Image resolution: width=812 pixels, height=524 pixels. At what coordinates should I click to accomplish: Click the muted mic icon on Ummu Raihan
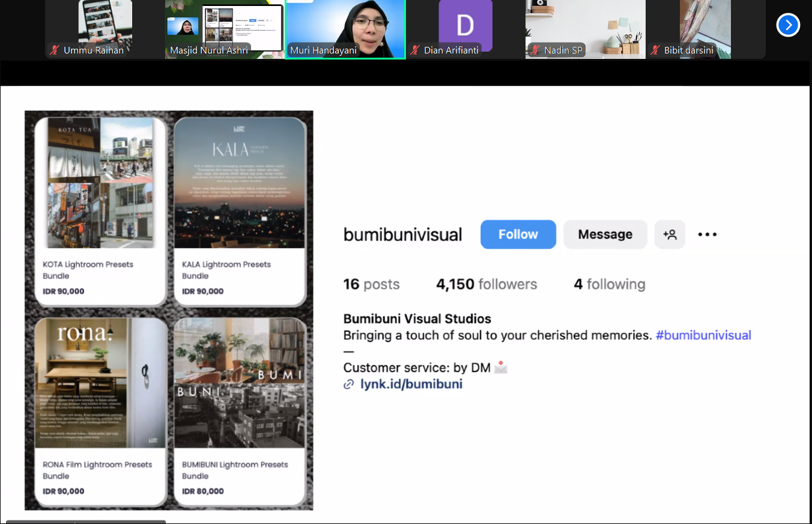click(55, 50)
